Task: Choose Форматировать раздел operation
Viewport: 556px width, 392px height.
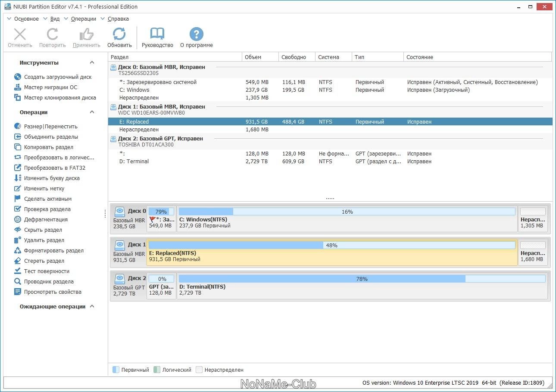Action: click(x=49, y=251)
